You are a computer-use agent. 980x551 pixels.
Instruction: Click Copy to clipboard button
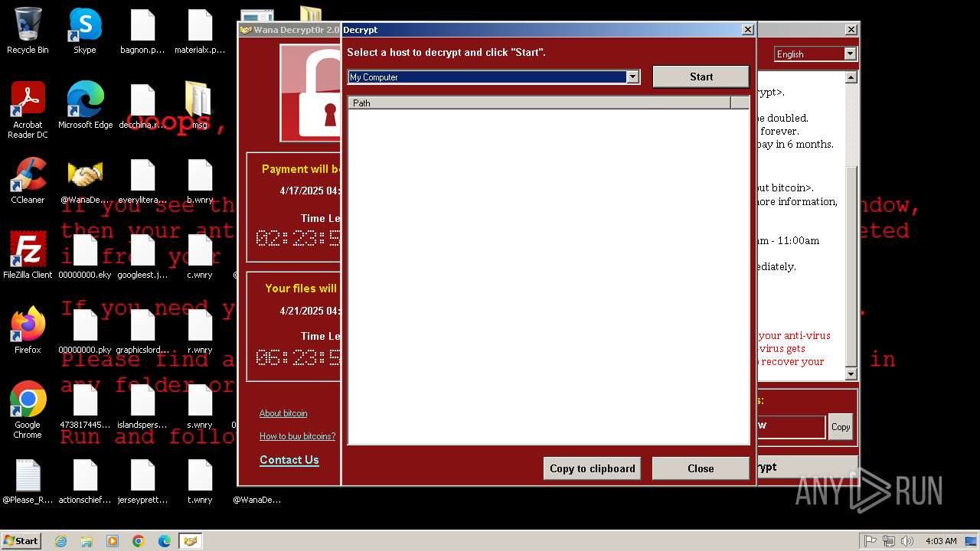pyautogui.click(x=593, y=468)
